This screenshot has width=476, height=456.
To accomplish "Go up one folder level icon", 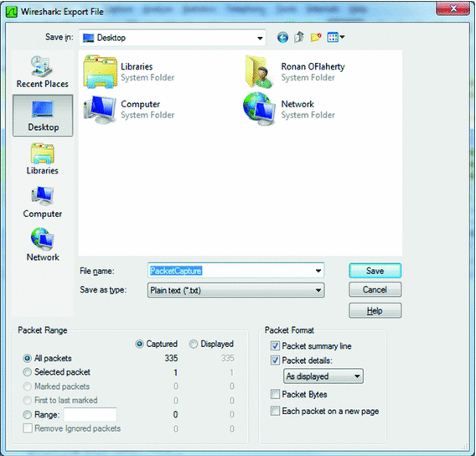I will point(299,37).
